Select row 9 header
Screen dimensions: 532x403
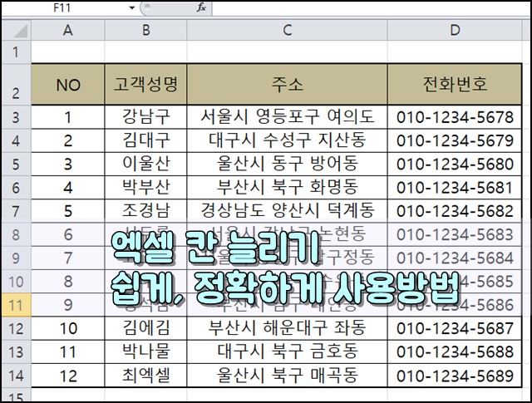point(17,258)
